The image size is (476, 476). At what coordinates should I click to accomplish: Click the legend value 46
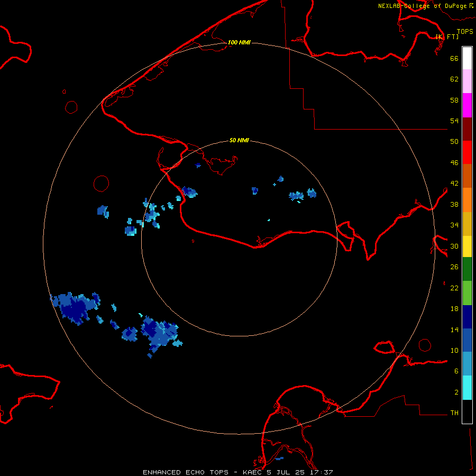point(454,163)
